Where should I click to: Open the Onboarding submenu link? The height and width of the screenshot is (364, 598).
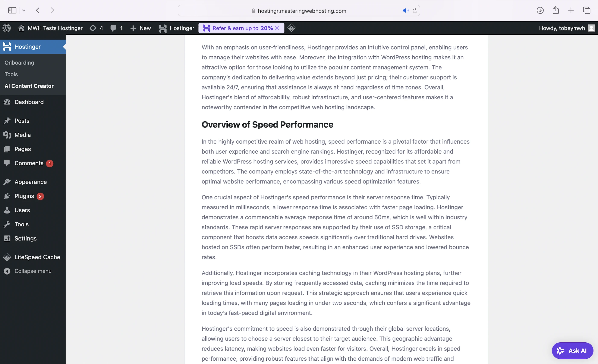point(19,63)
